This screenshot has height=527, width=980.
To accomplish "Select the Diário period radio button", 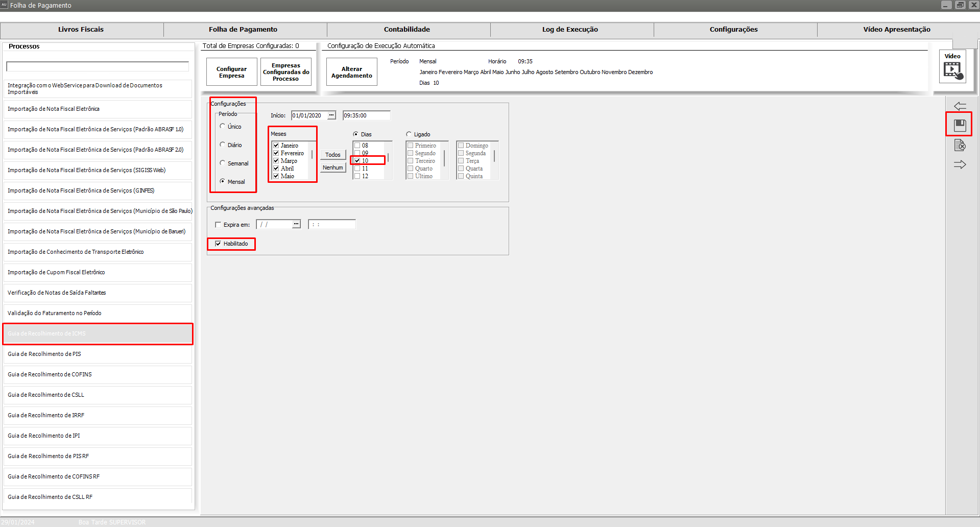I will tap(222, 145).
